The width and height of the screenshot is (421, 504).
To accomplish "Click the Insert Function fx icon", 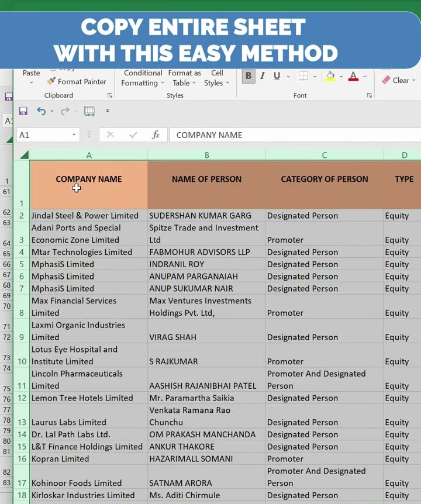I will tap(156, 134).
